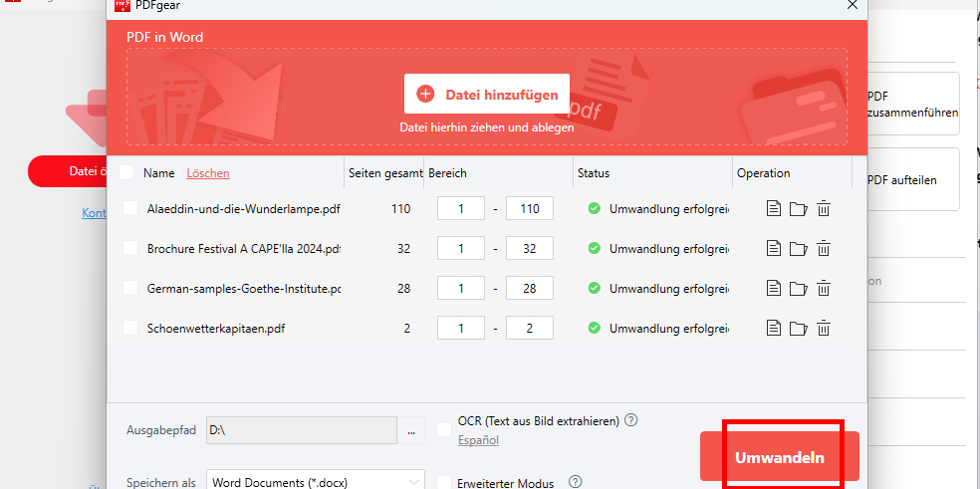The image size is (980, 489).
Task: Click start page field for Brochure Festival row
Action: [x=461, y=248]
